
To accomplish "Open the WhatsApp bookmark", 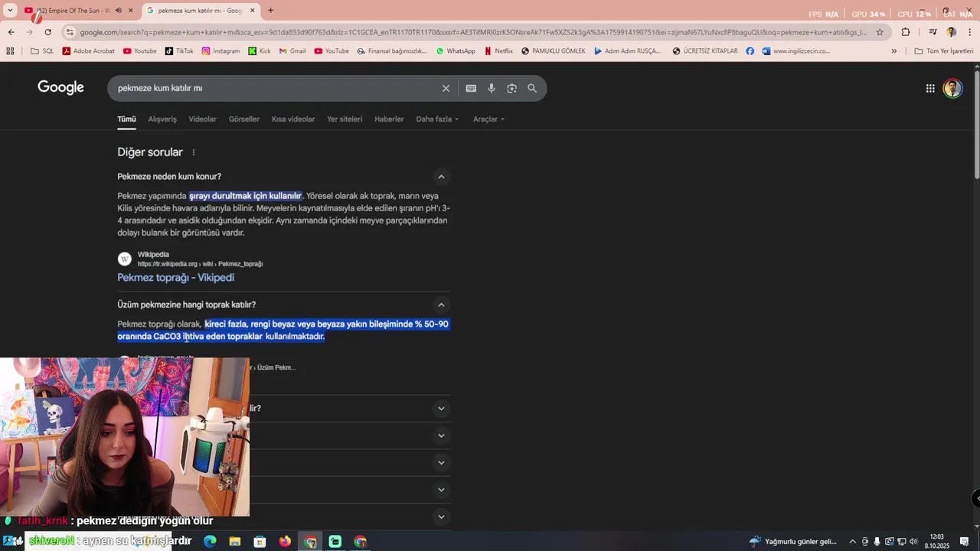I will point(456,51).
